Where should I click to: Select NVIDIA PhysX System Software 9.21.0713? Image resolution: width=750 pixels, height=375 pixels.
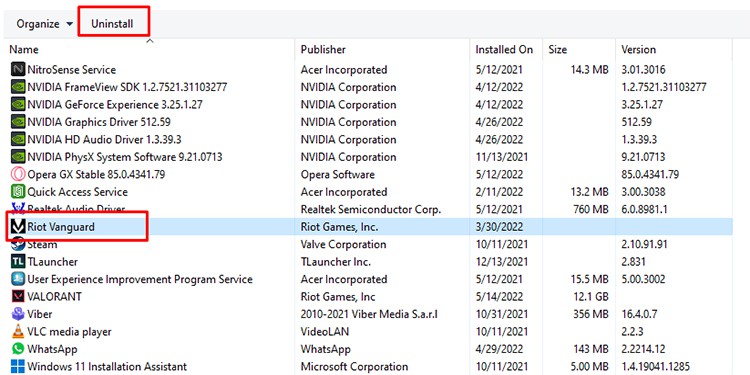click(x=125, y=157)
